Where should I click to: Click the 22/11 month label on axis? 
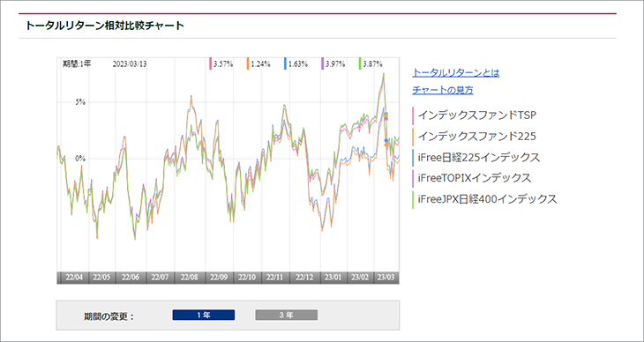pos(275,277)
